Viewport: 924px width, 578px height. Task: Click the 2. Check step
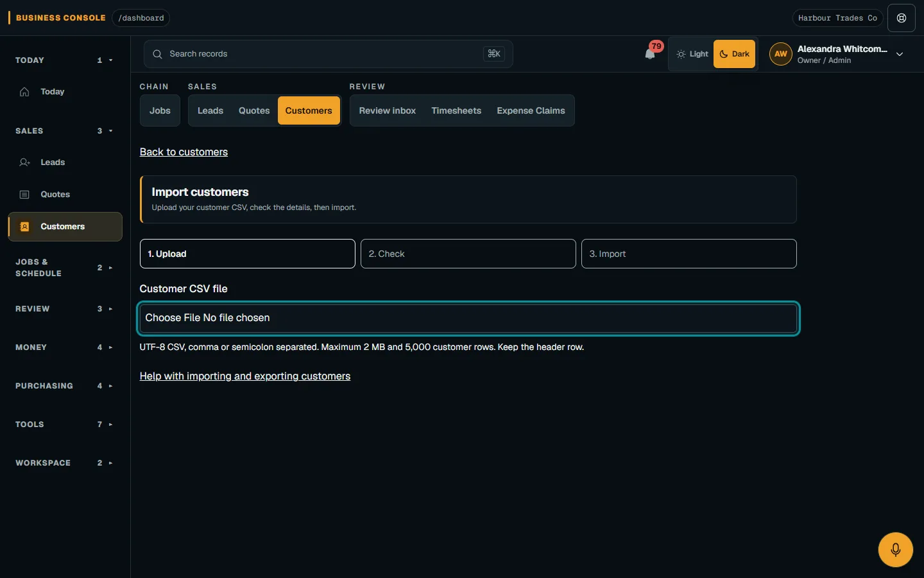468,254
